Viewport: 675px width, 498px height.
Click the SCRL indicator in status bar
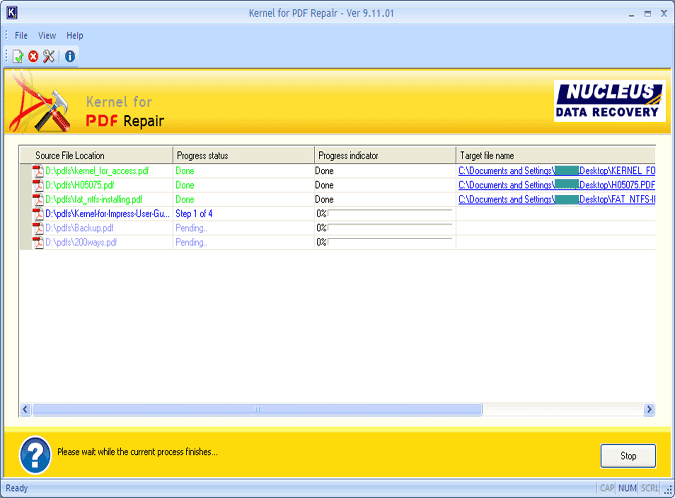click(x=650, y=488)
